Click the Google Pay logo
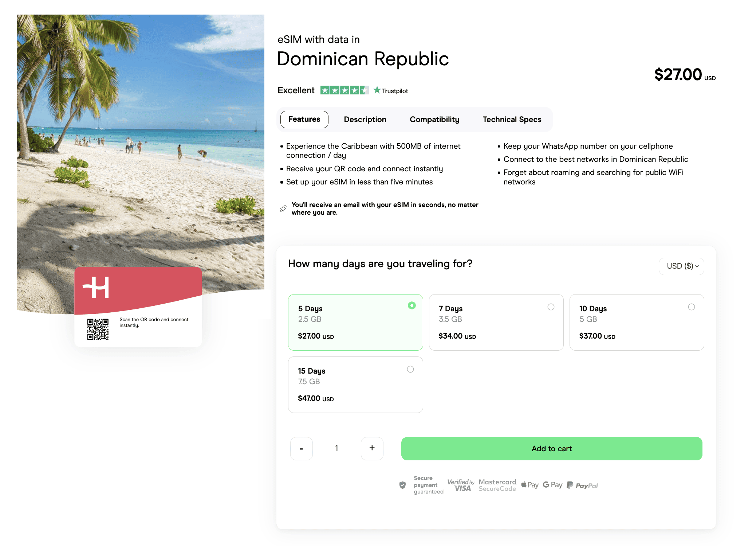This screenshot has width=756, height=546. (x=552, y=485)
